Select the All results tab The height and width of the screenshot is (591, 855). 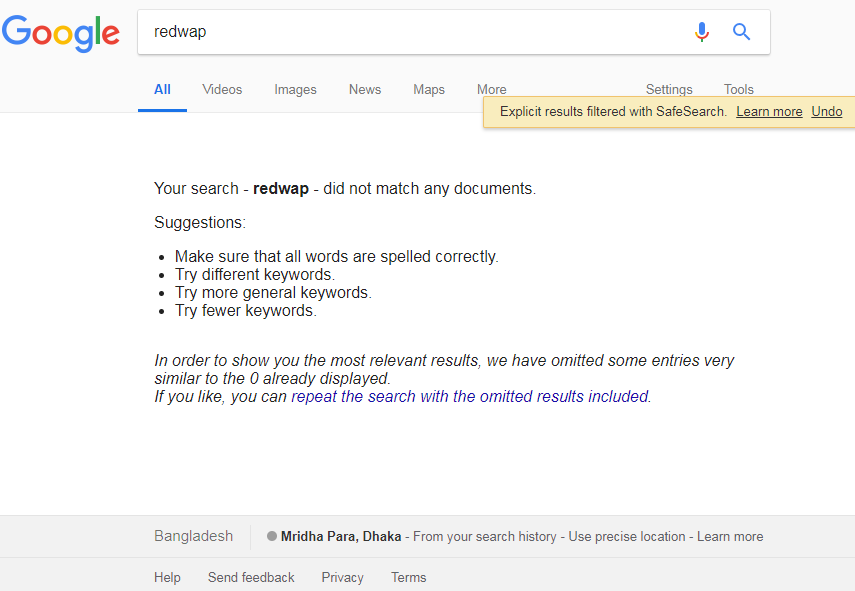click(162, 90)
